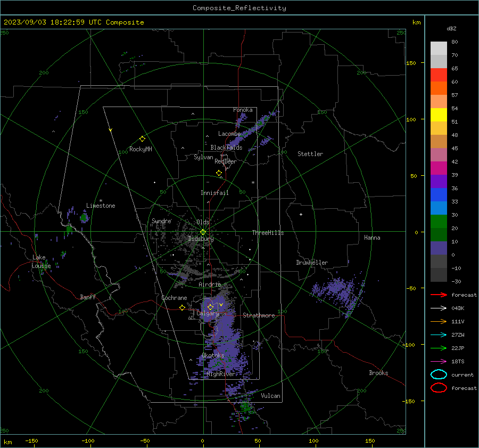Screen dimensions: 479x448
Task: Click the RockyMH label on map
Action: coord(141,149)
